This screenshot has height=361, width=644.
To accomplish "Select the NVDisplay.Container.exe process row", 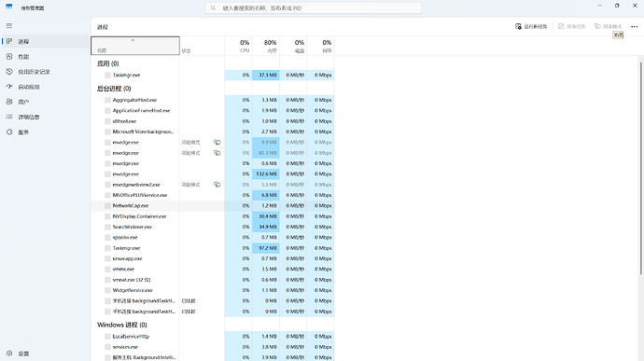I will 213,216.
